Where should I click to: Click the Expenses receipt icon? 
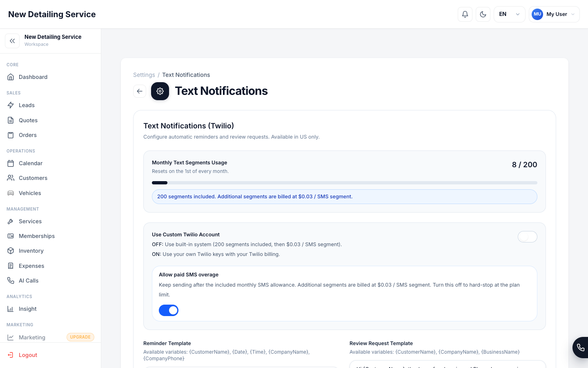pyautogui.click(x=11, y=266)
